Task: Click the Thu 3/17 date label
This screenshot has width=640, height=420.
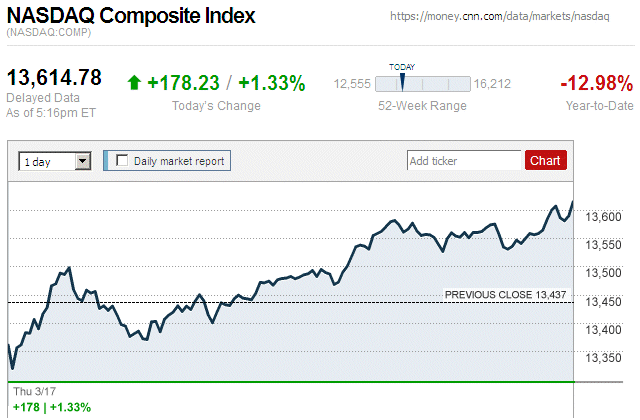Action: (x=32, y=391)
